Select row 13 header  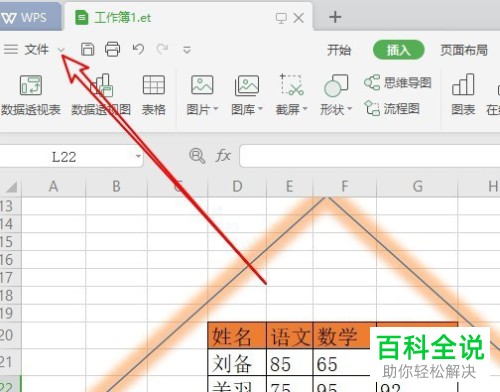pos(10,206)
